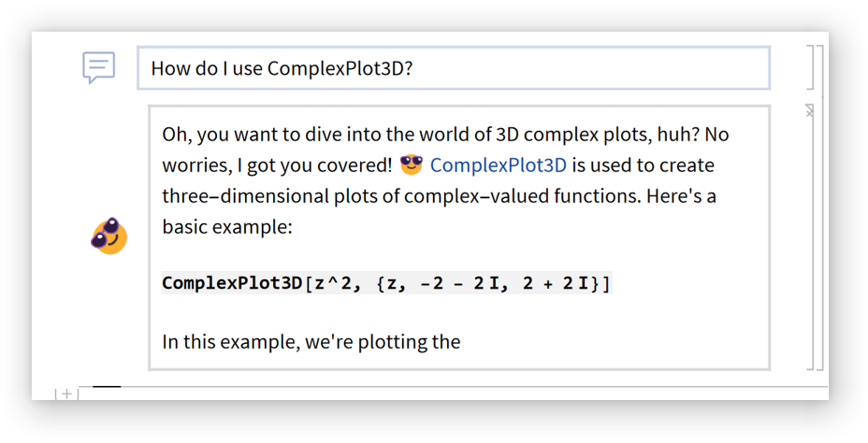Select the assistant output cell bracket
Viewport: 868px width, 443px height.
[x=810, y=238]
